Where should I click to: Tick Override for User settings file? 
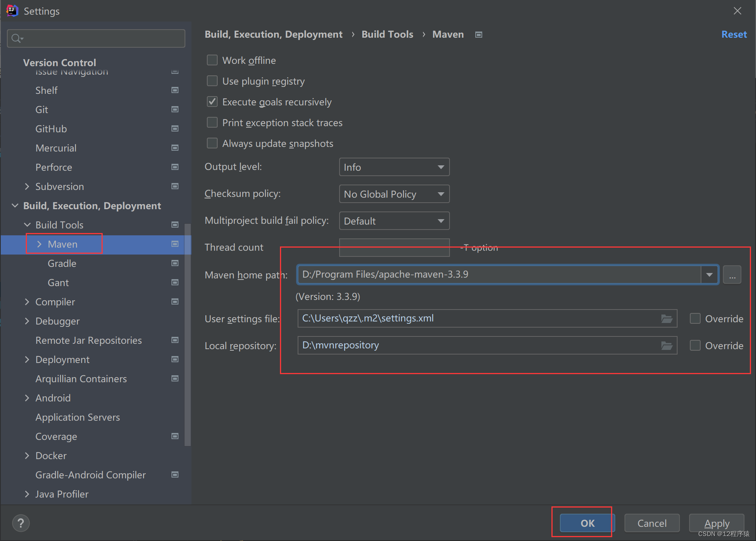pyautogui.click(x=695, y=318)
